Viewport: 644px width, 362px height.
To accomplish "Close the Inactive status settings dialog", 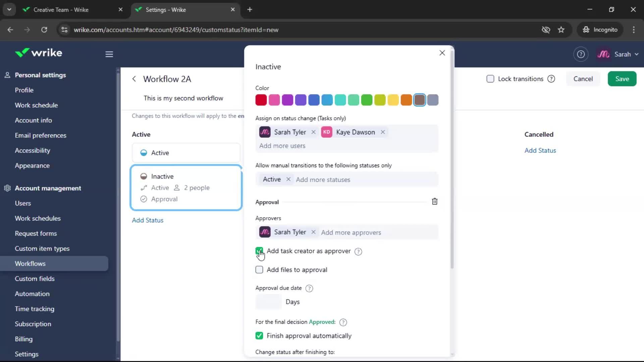I will point(442,53).
